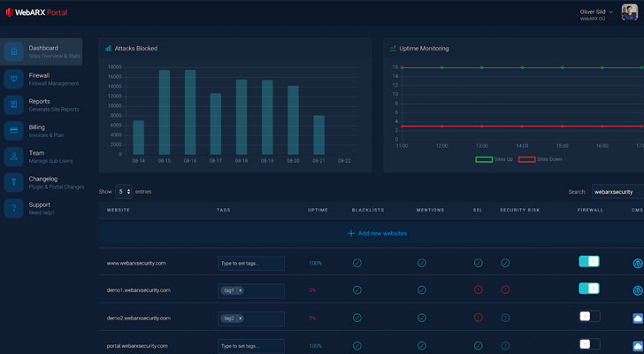Open the Firewall shield icon
This screenshot has height=354, width=644.
(x=13, y=79)
